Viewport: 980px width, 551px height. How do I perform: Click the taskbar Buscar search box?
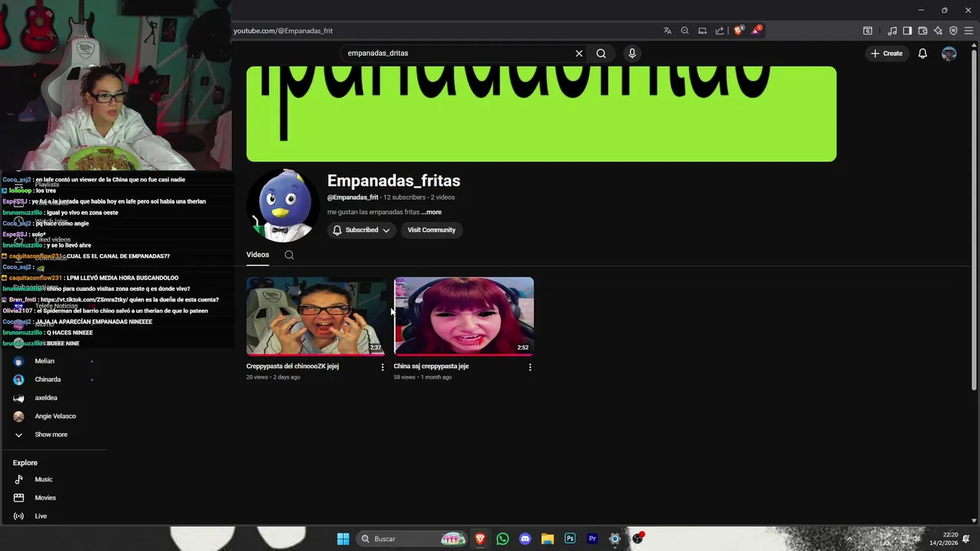tap(412, 539)
